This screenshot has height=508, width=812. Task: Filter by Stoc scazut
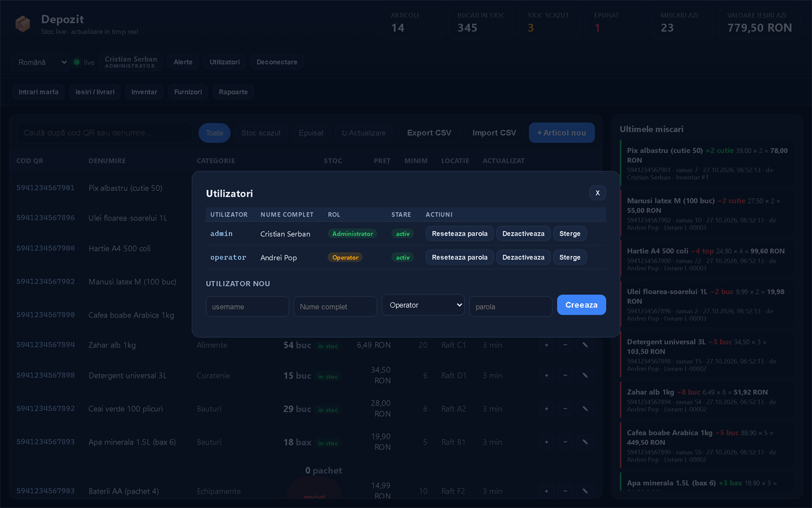tap(261, 133)
